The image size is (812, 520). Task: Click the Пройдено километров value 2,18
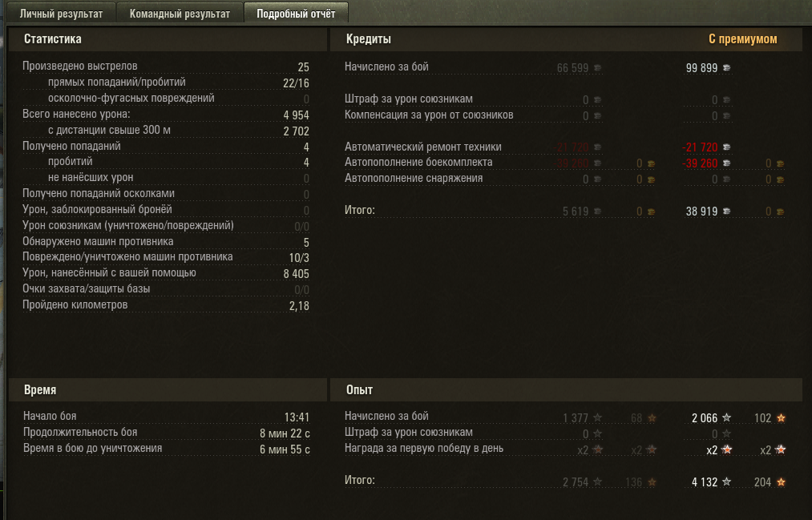(x=299, y=306)
